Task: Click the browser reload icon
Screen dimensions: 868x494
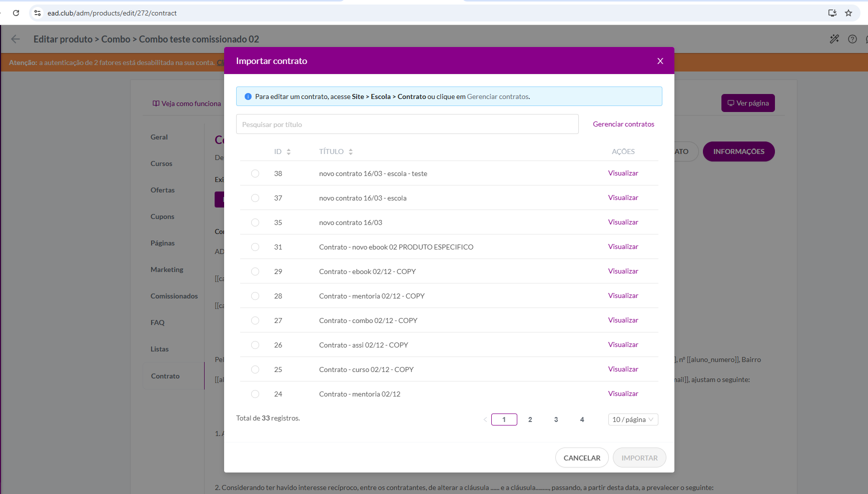Action: point(16,13)
